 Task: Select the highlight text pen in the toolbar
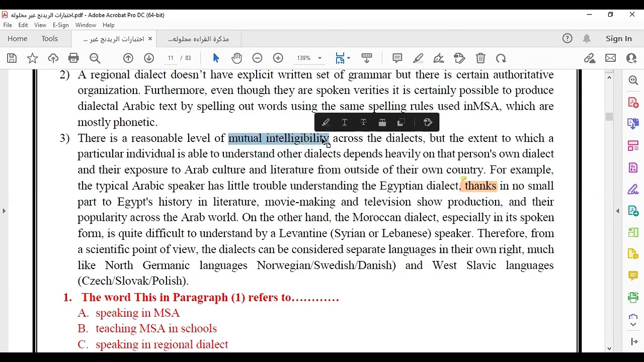pyautogui.click(x=418, y=58)
